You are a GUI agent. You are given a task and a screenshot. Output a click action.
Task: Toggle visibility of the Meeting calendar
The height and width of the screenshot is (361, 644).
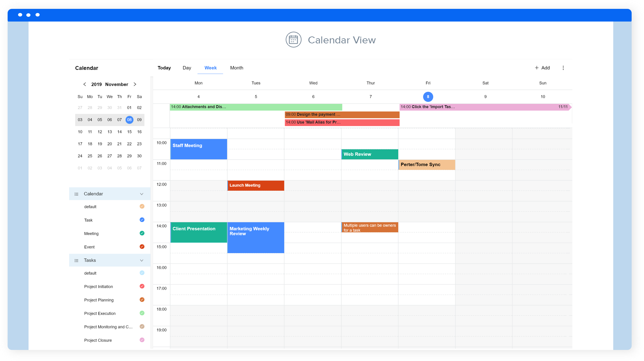click(142, 233)
